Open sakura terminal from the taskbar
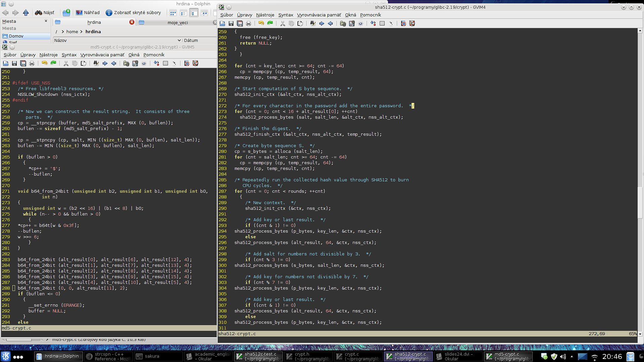Screen dimensions: 644x362 point(152,356)
